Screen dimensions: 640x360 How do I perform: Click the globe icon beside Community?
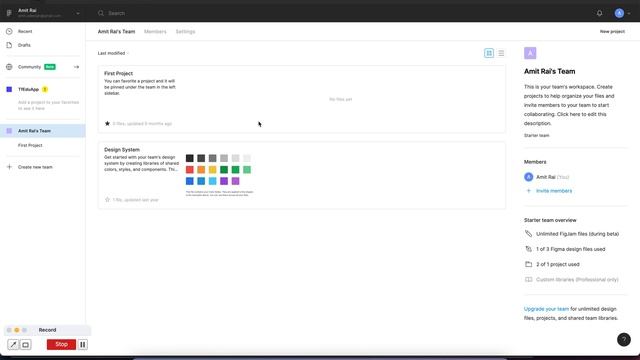[x=9, y=67]
